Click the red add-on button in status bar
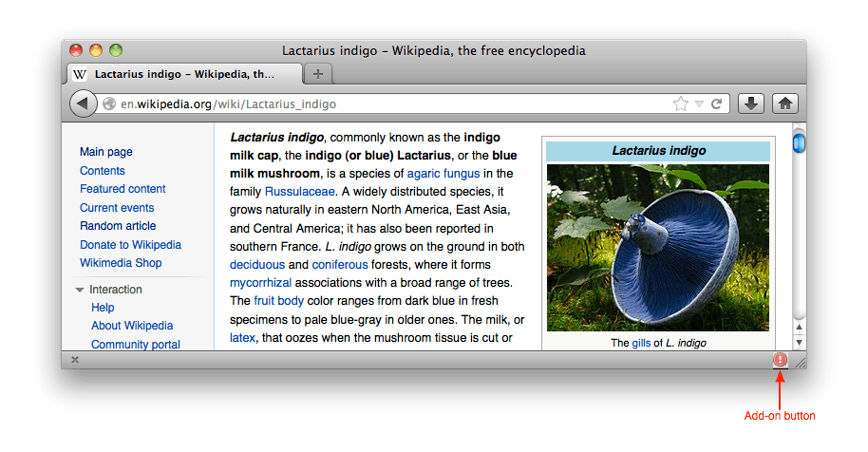Viewport: 868px width, 452px height. [x=780, y=360]
